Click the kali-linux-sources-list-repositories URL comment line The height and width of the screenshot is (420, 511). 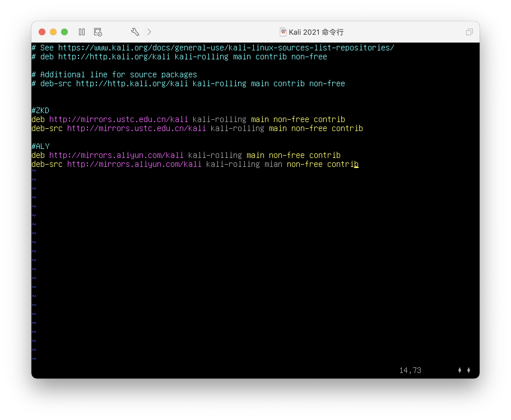[x=213, y=48]
